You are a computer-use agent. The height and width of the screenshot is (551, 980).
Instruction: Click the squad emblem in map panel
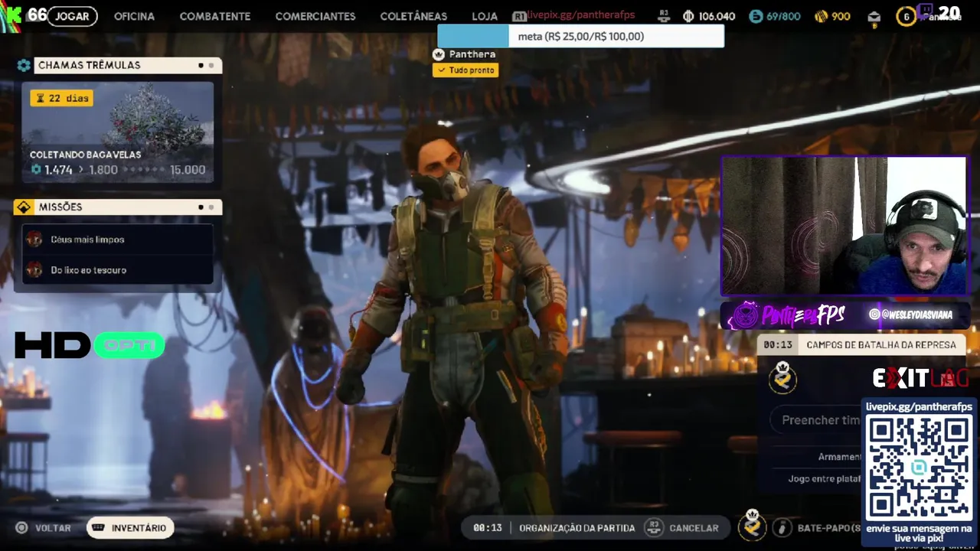782,377
